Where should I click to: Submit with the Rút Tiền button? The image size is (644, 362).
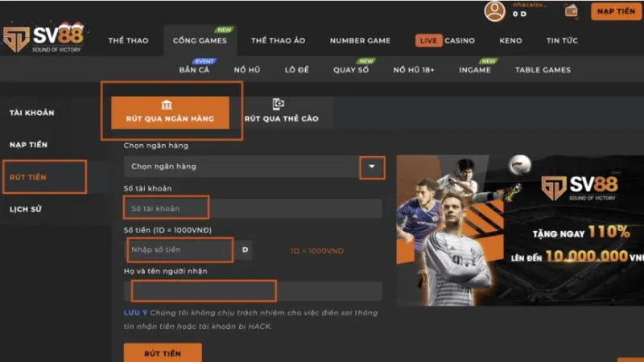pyautogui.click(x=162, y=353)
